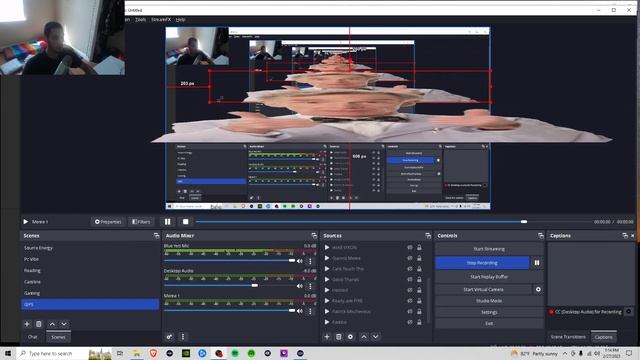Click the Exit button in Controls
640x360 pixels.
[x=489, y=323]
